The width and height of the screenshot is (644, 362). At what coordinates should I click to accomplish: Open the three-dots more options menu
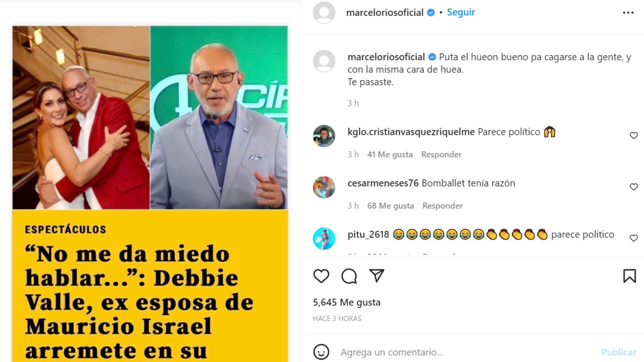click(x=628, y=13)
